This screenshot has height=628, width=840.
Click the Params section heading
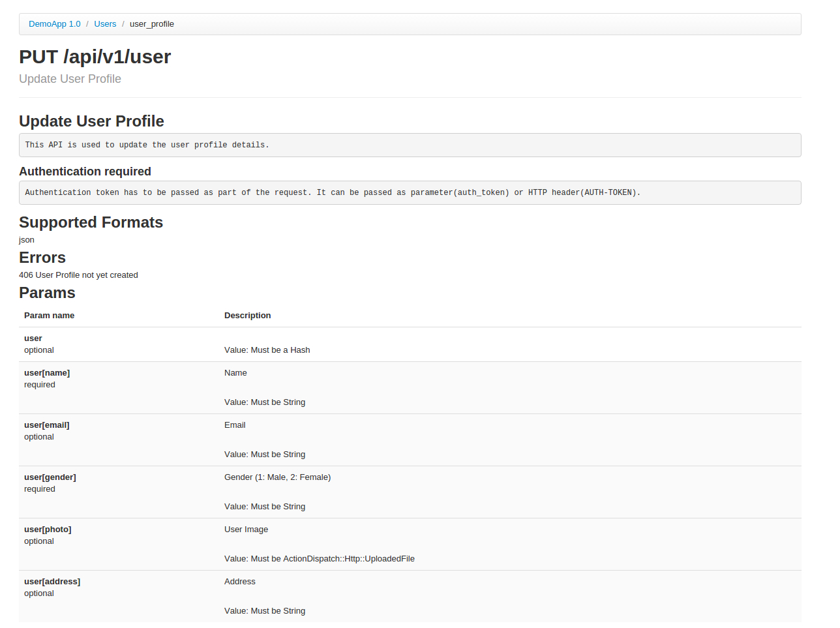(47, 293)
